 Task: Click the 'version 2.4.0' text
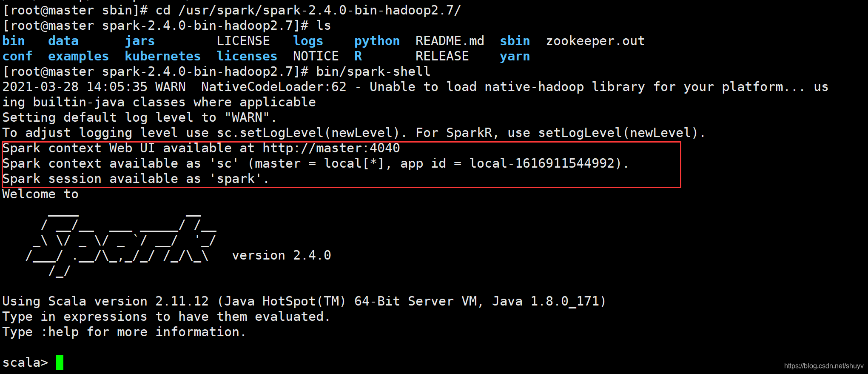(282, 255)
